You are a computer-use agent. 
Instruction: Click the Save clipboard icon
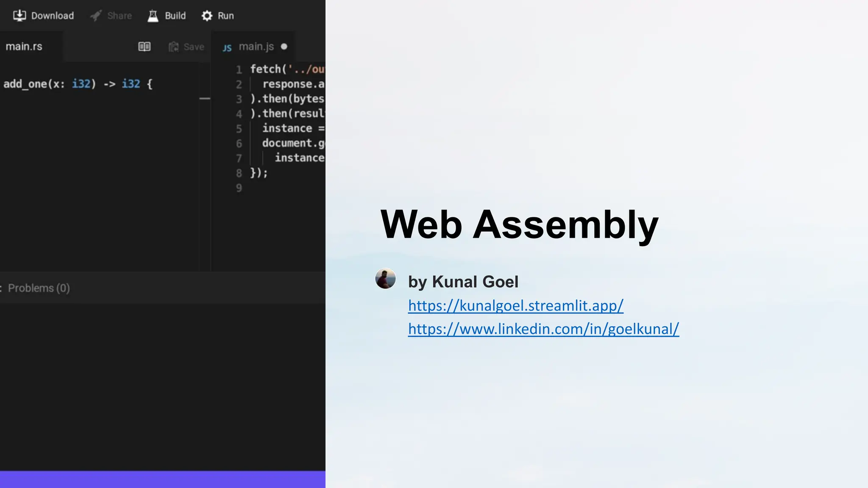point(173,47)
